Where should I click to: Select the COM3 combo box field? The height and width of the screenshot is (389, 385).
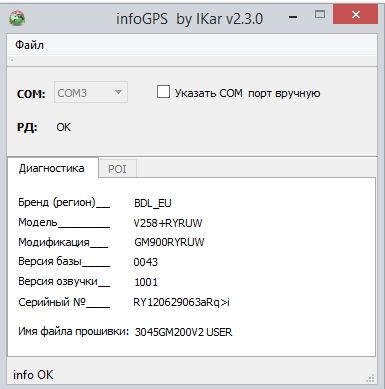91,92
